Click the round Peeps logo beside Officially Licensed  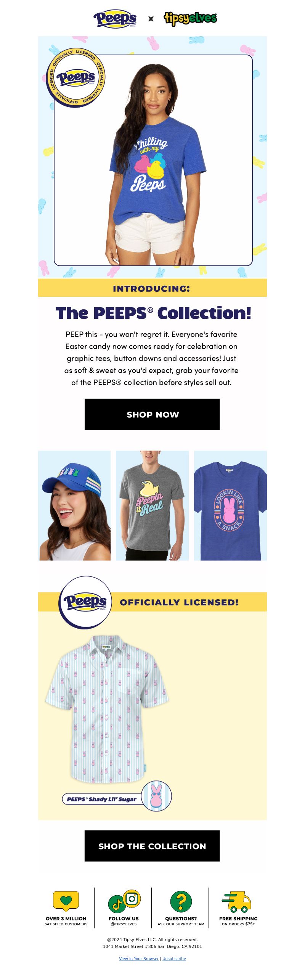coord(85,602)
